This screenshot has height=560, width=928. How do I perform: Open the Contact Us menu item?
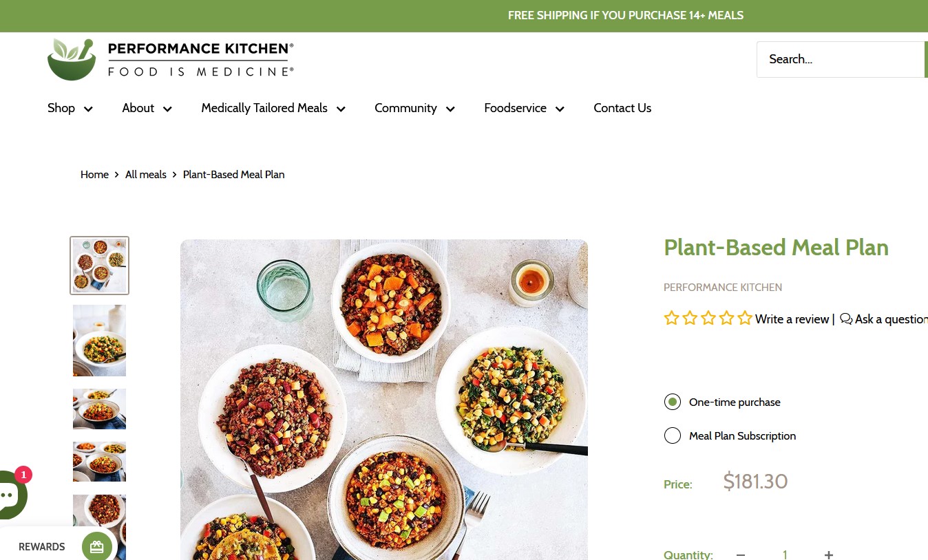(622, 108)
